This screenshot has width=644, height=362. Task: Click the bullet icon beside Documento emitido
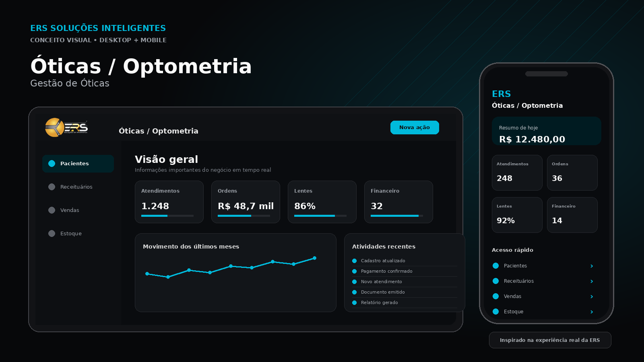point(355,292)
